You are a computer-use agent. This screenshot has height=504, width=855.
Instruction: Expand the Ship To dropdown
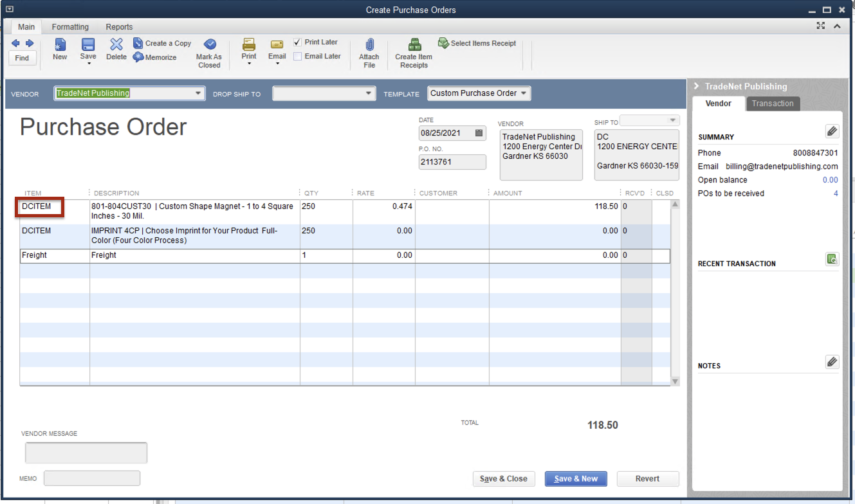(673, 120)
